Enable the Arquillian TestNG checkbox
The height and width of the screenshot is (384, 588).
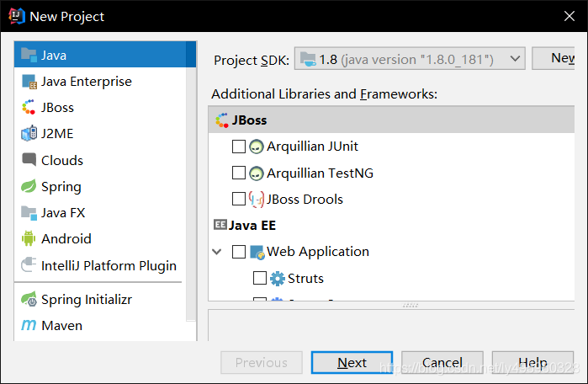[239, 173]
